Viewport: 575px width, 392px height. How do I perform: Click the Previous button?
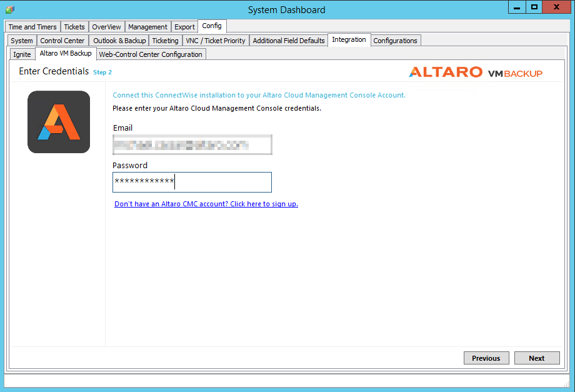486,358
